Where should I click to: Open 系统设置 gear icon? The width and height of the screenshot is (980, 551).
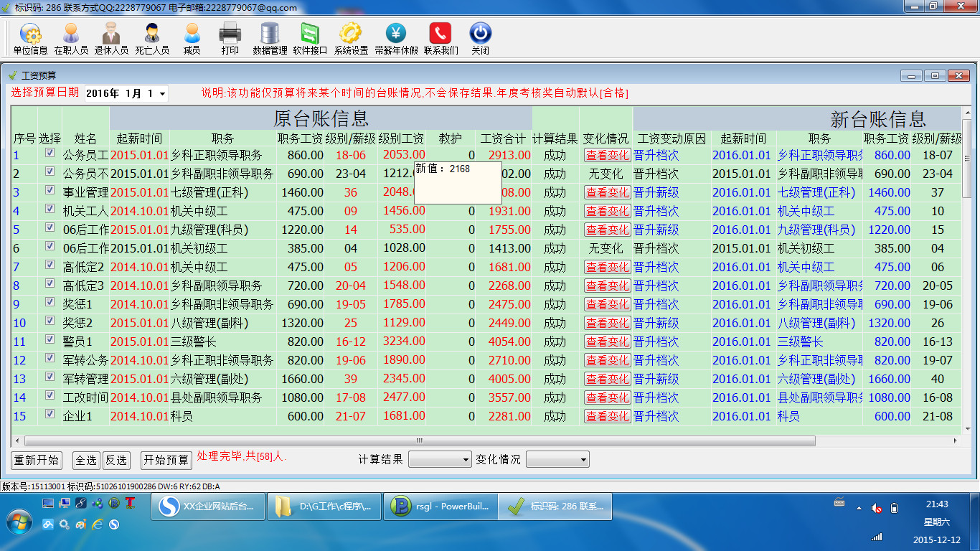pos(351,39)
